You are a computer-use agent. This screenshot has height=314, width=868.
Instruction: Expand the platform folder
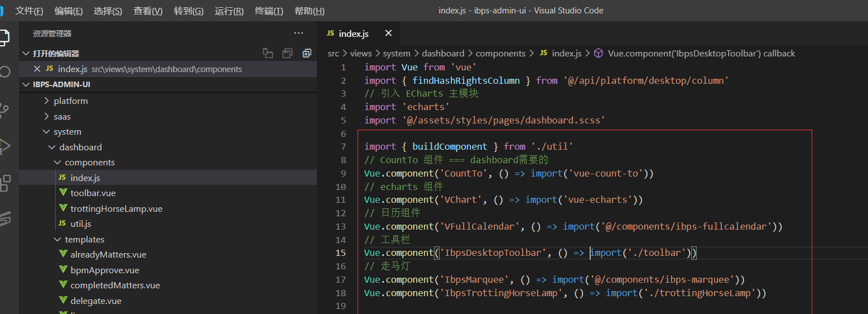tap(70, 101)
